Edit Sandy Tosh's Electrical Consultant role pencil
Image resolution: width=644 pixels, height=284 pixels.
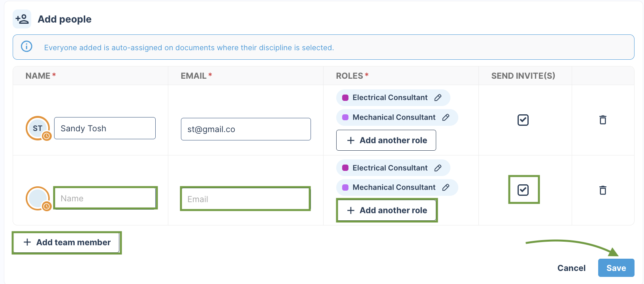click(438, 98)
